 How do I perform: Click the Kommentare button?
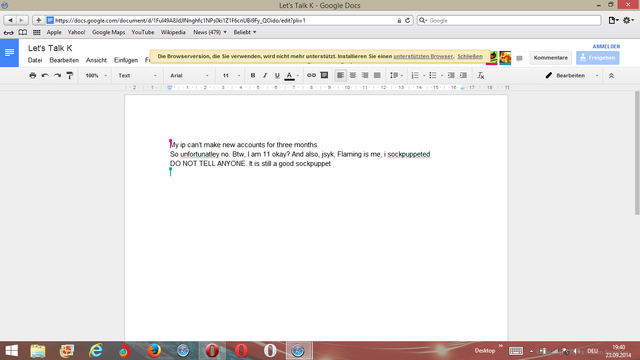551,58
